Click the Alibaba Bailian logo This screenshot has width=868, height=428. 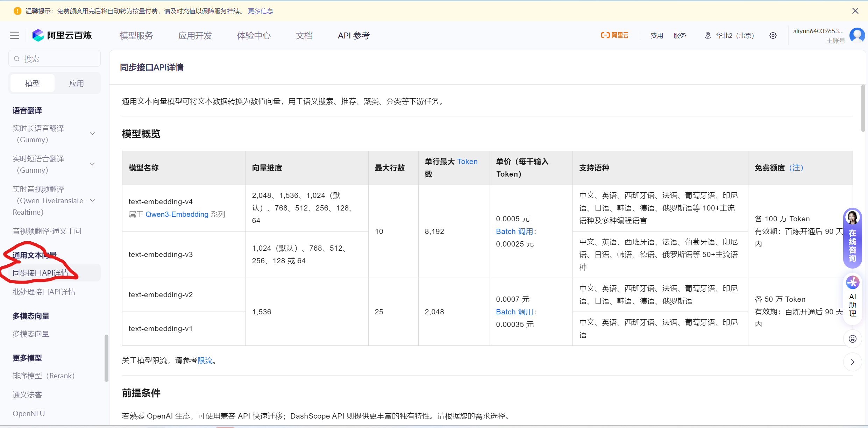62,35
